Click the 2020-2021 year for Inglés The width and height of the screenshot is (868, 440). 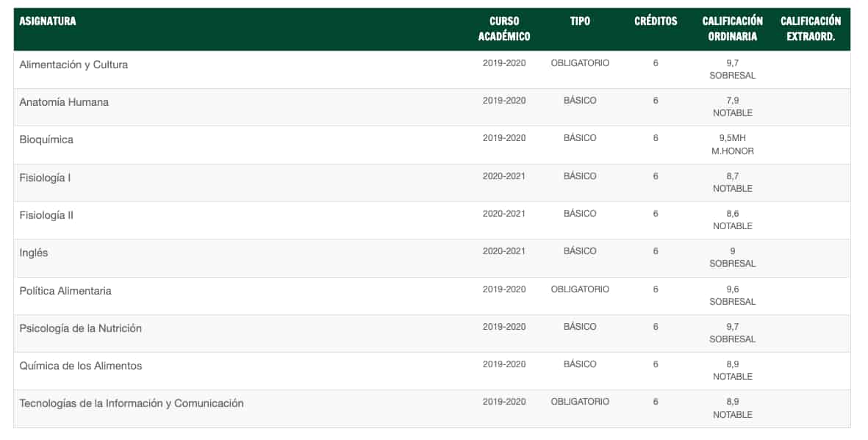click(x=503, y=251)
